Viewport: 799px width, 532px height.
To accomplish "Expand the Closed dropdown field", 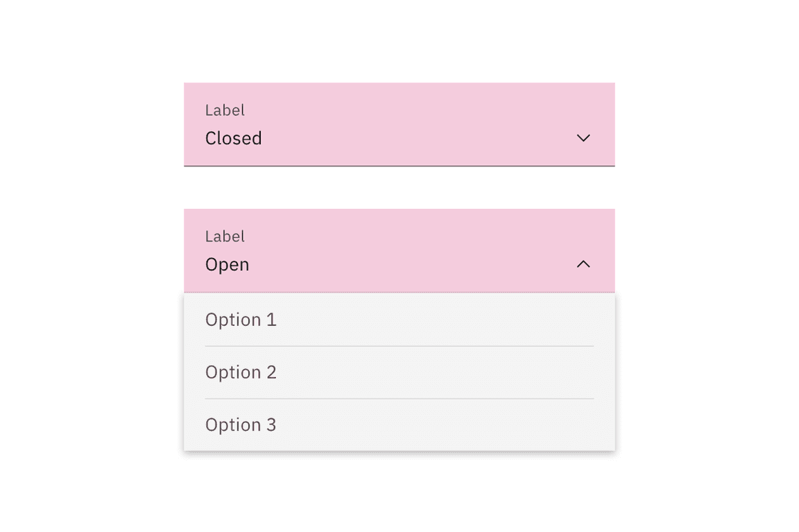I will pos(399,125).
